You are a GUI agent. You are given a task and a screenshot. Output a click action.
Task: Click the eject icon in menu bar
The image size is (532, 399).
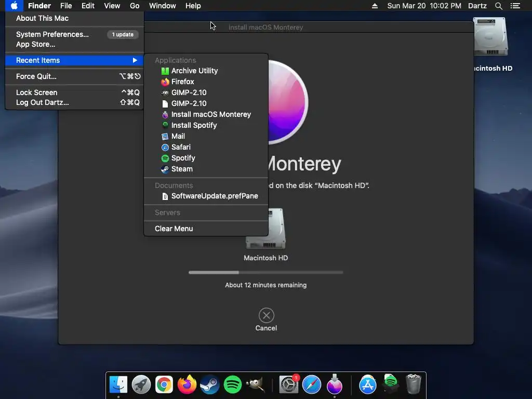tap(375, 6)
